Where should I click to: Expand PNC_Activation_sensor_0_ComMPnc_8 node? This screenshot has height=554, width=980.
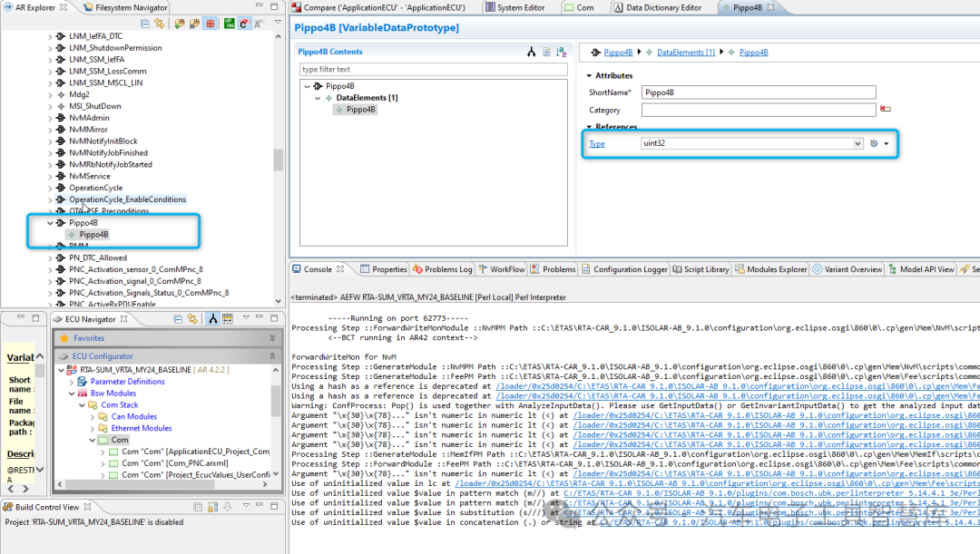pyautogui.click(x=51, y=270)
